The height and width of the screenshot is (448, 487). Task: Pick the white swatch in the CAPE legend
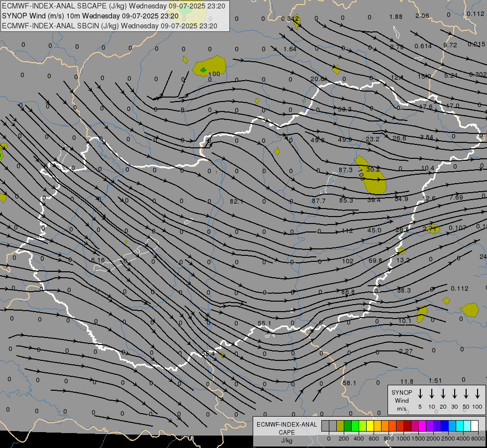click(x=475, y=426)
